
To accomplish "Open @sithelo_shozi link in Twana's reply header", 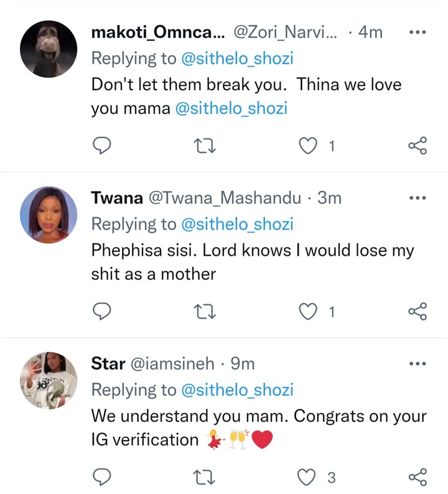I will [237, 225].
